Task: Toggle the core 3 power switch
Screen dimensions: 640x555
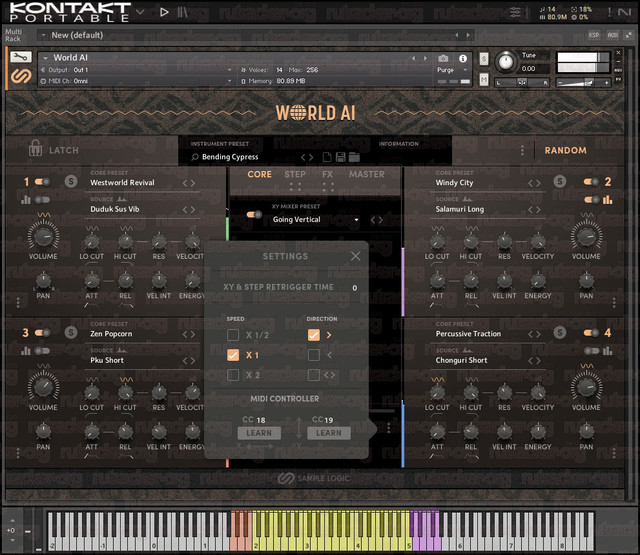Action: (x=42, y=333)
